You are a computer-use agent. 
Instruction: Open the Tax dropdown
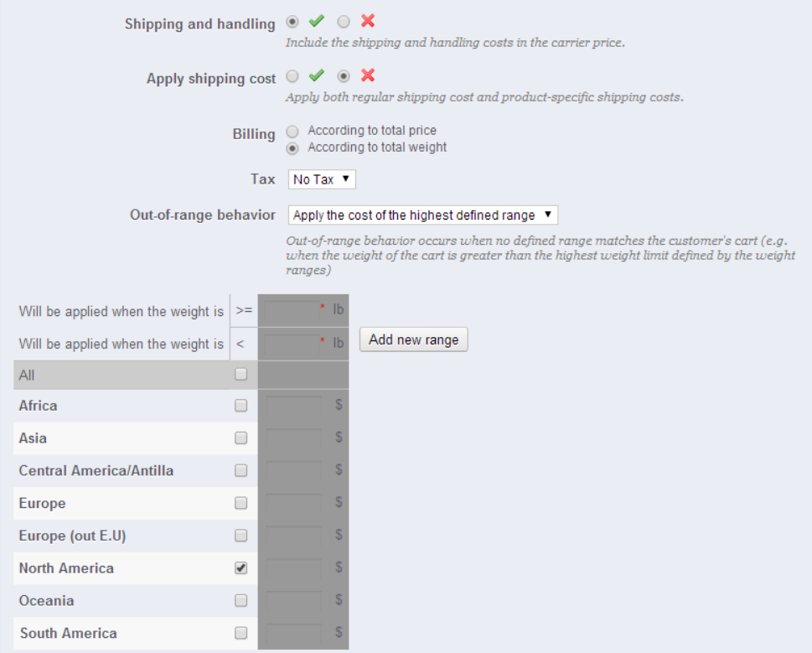(x=323, y=179)
